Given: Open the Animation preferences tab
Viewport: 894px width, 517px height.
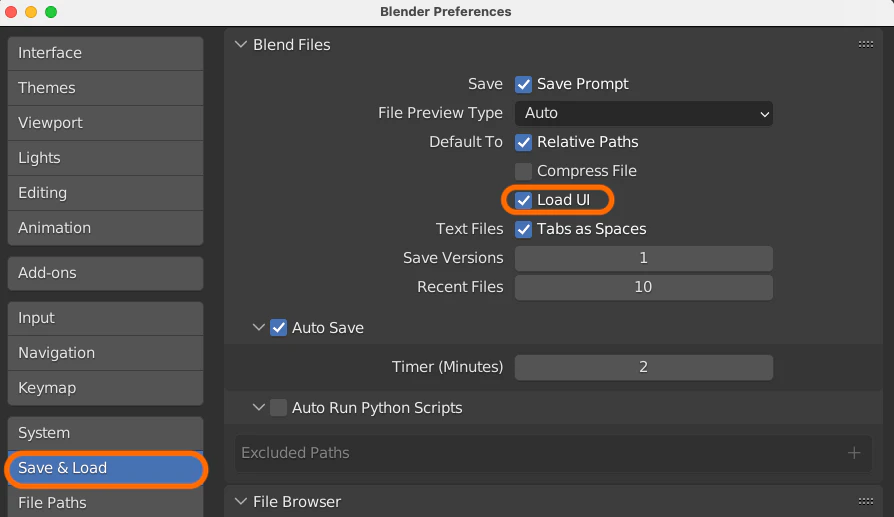Looking at the screenshot, I should pos(105,228).
